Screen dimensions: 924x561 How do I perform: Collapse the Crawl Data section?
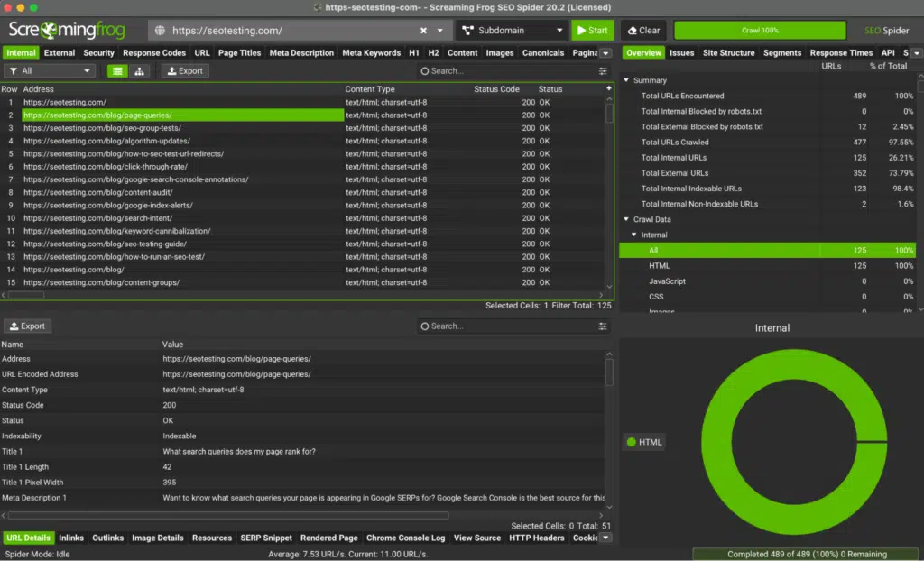tap(626, 219)
